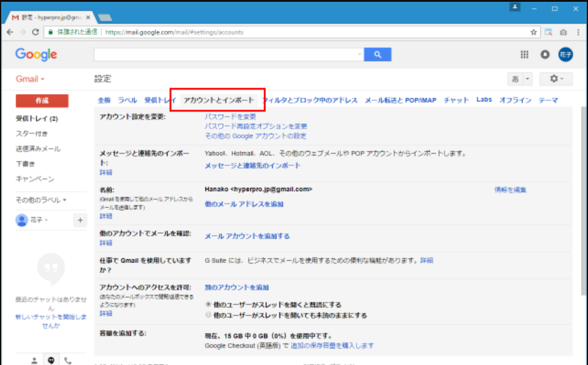Open スター付き in sidebar
The height and width of the screenshot is (365, 588).
(x=32, y=134)
